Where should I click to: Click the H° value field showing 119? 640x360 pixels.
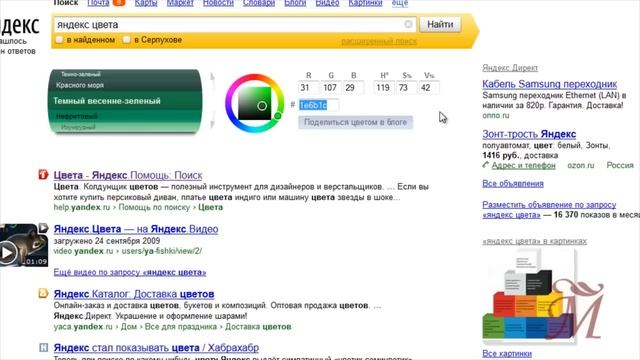coord(383,88)
